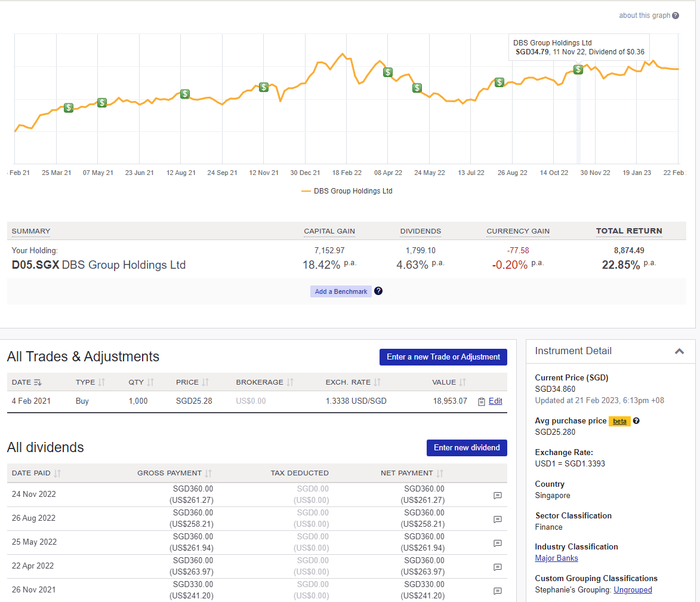The image size is (700, 602).
Task: Open the comment icon for 26 Nov 2021 dividend
Action: coord(497,591)
